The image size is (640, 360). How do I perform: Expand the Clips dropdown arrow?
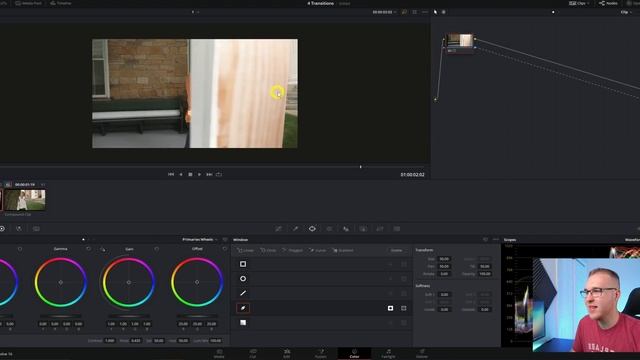[x=588, y=3]
